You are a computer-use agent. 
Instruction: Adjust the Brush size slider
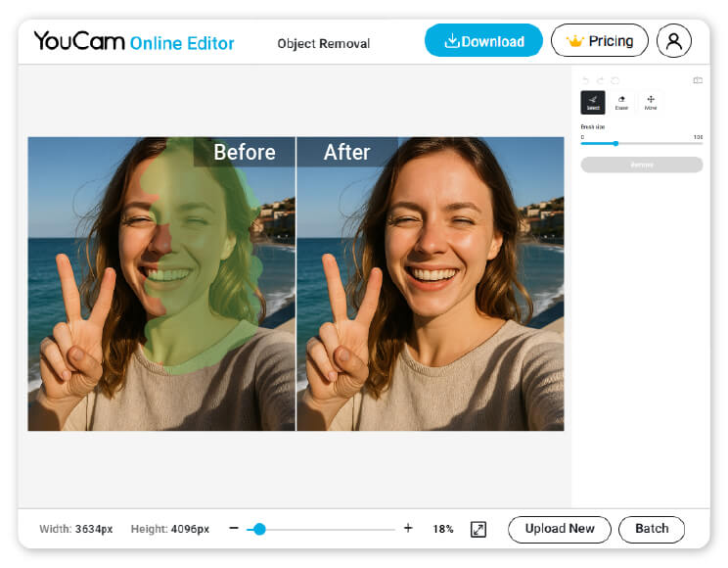tap(642, 144)
